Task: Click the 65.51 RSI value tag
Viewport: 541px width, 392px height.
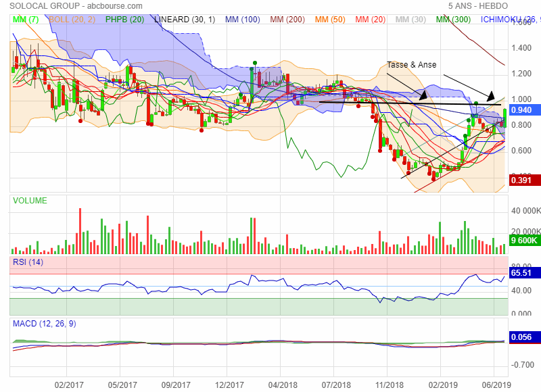Action: click(x=525, y=273)
